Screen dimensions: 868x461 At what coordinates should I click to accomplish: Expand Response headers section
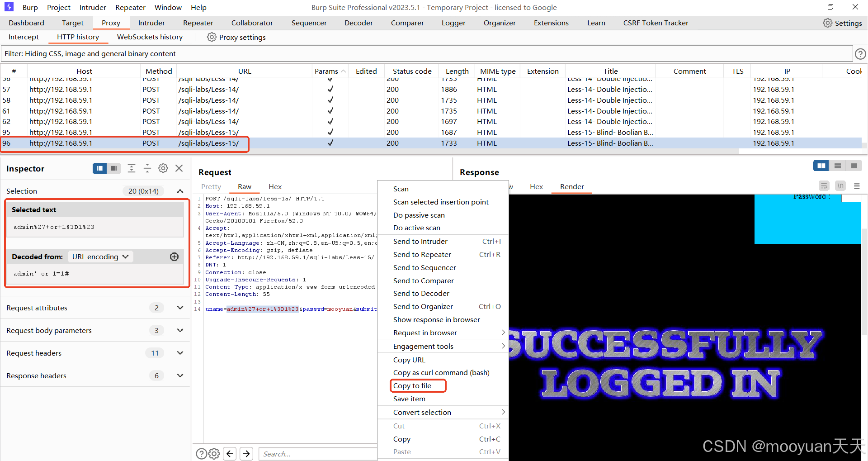point(180,375)
